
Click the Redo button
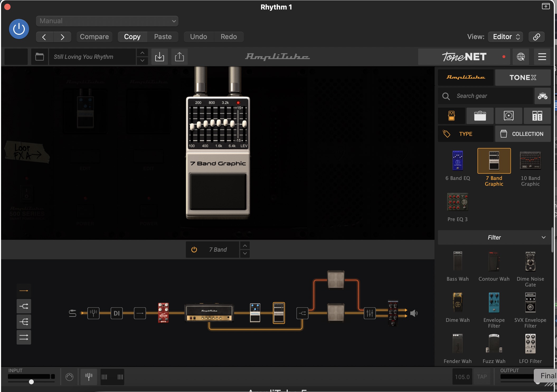229,37
